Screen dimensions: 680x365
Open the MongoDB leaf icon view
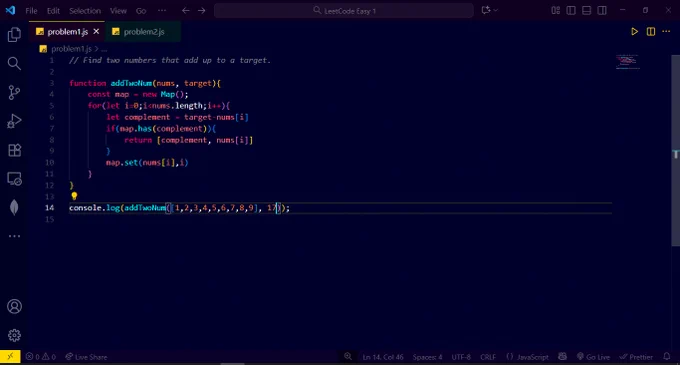tap(14, 207)
